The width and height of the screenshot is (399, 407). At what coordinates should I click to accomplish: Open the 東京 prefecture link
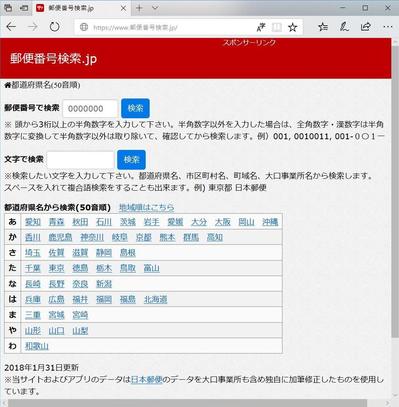(56, 268)
